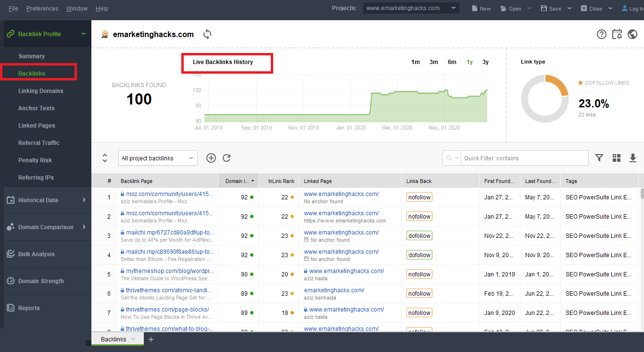Image resolution: width=644 pixels, height=352 pixels.
Task: Click the Open folder icon
Action: 503,8
